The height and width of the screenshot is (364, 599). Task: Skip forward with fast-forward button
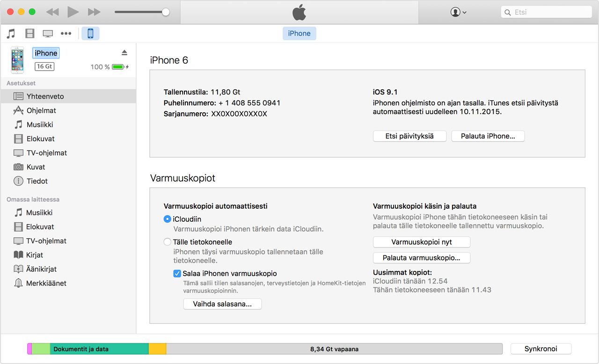pyautogui.click(x=94, y=12)
